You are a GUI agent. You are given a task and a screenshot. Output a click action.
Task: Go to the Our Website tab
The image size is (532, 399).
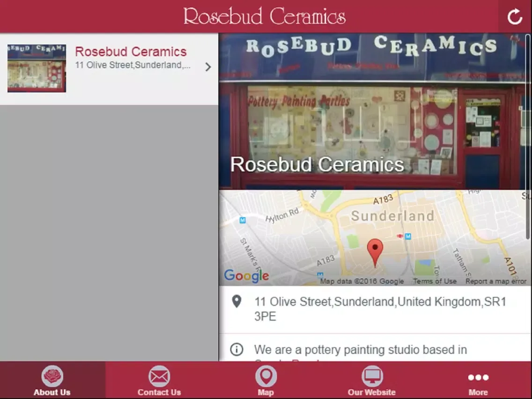372,380
